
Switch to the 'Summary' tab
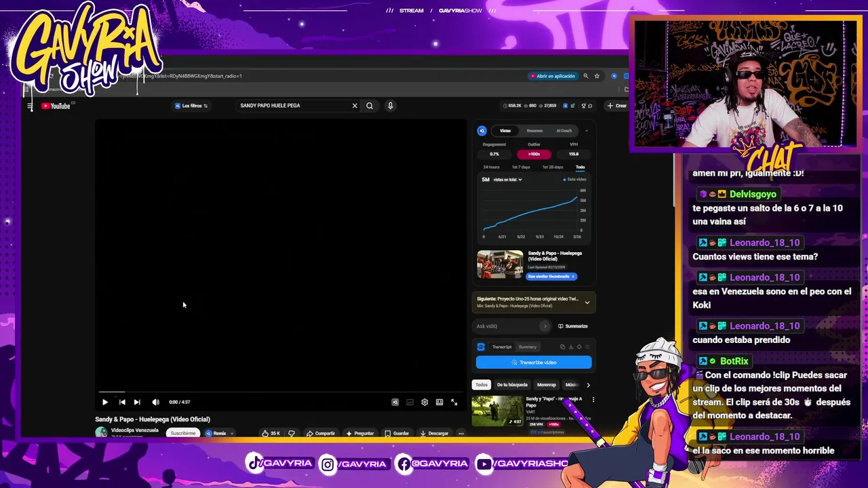528,347
